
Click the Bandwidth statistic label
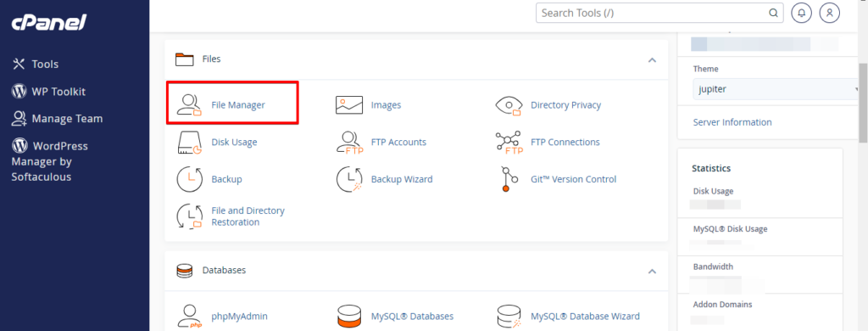coord(713,266)
